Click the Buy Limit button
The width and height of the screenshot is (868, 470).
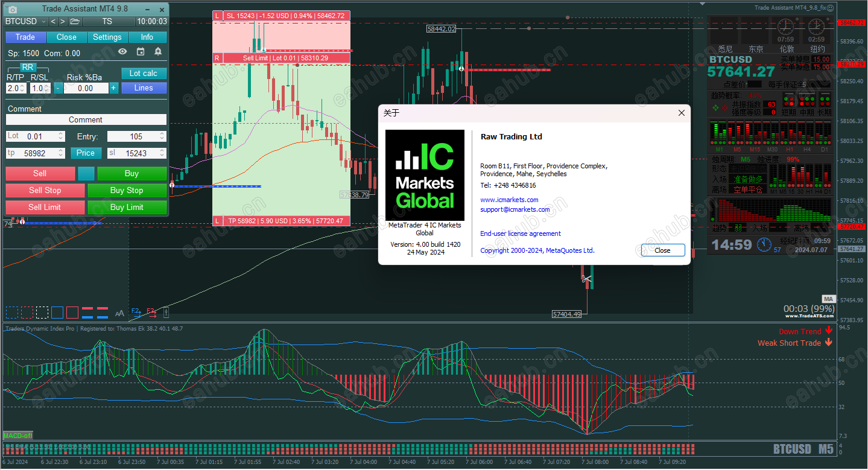[x=127, y=208]
